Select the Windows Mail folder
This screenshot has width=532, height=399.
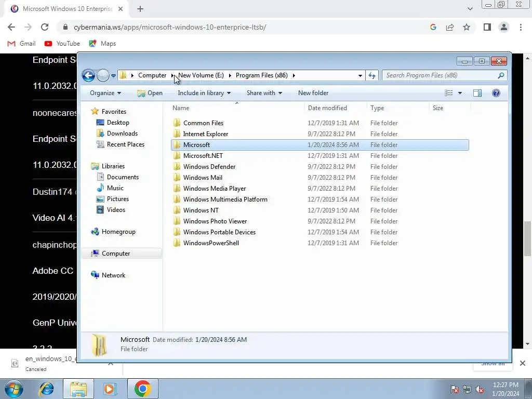(x=320, y=178)
